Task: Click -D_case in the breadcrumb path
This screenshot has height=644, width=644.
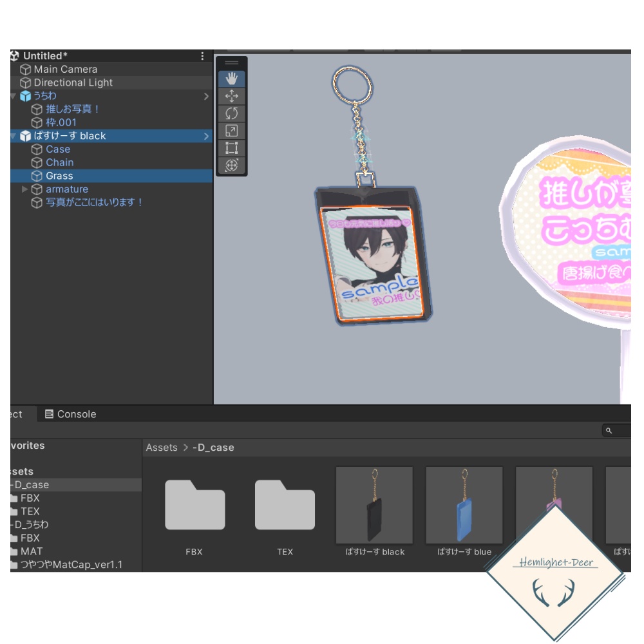Action: pos(213,448)
